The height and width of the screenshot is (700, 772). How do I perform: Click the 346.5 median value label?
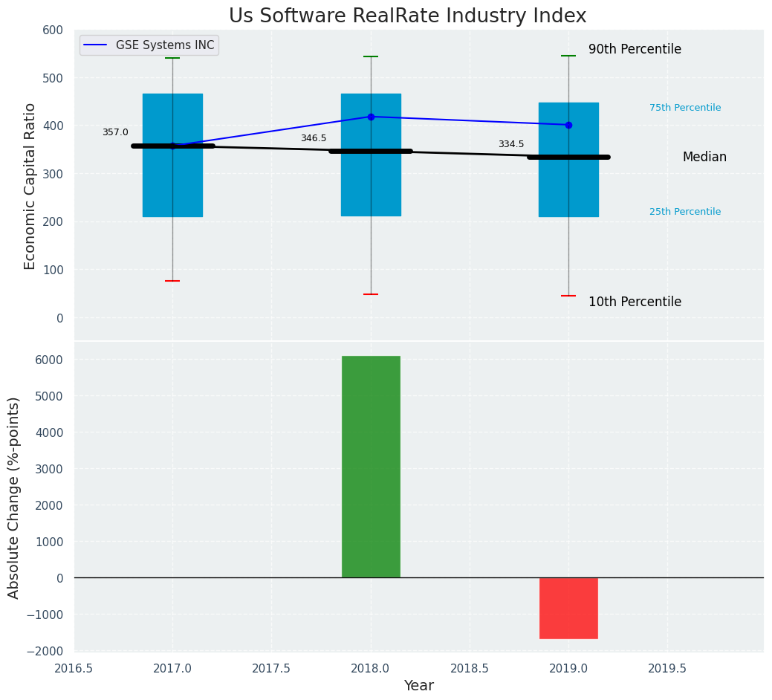pyautogui.click(x=314, y=138)
